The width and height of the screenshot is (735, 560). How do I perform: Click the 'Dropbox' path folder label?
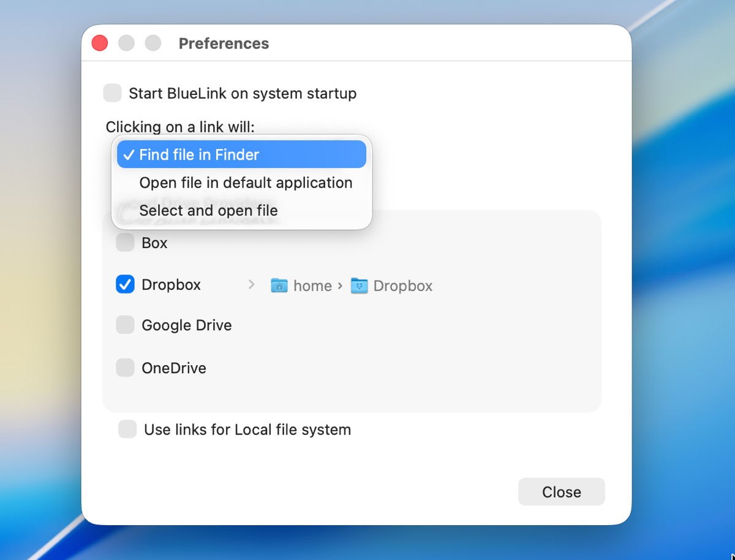(x=403, y=286)
